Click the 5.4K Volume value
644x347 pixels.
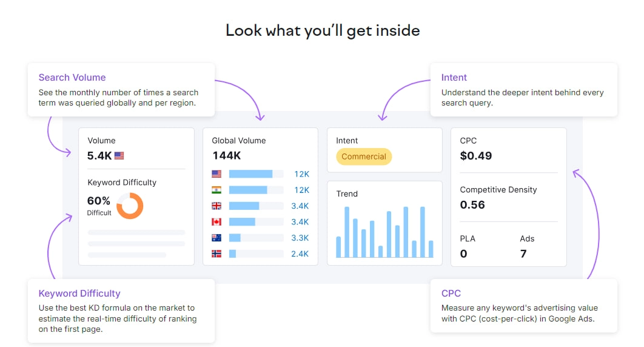[99, 156]
